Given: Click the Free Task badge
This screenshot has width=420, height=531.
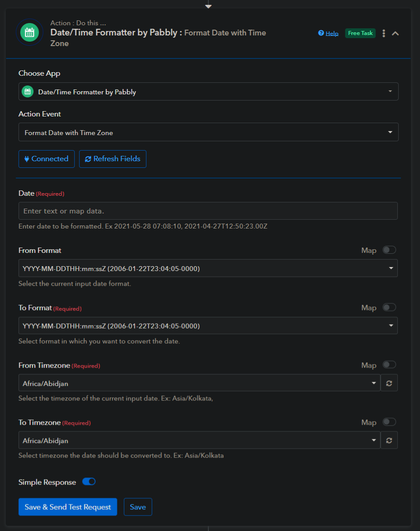Looking at the screenshot, I should tap(360, 33).
